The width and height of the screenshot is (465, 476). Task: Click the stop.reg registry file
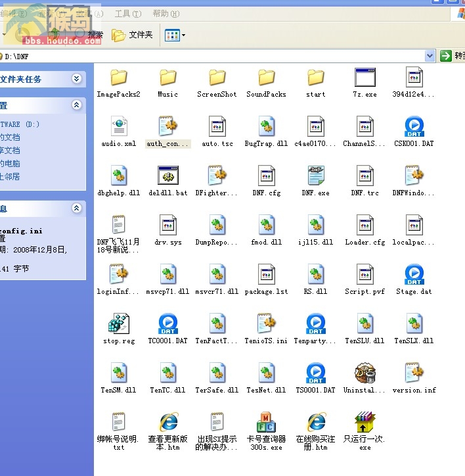point(119,323)
